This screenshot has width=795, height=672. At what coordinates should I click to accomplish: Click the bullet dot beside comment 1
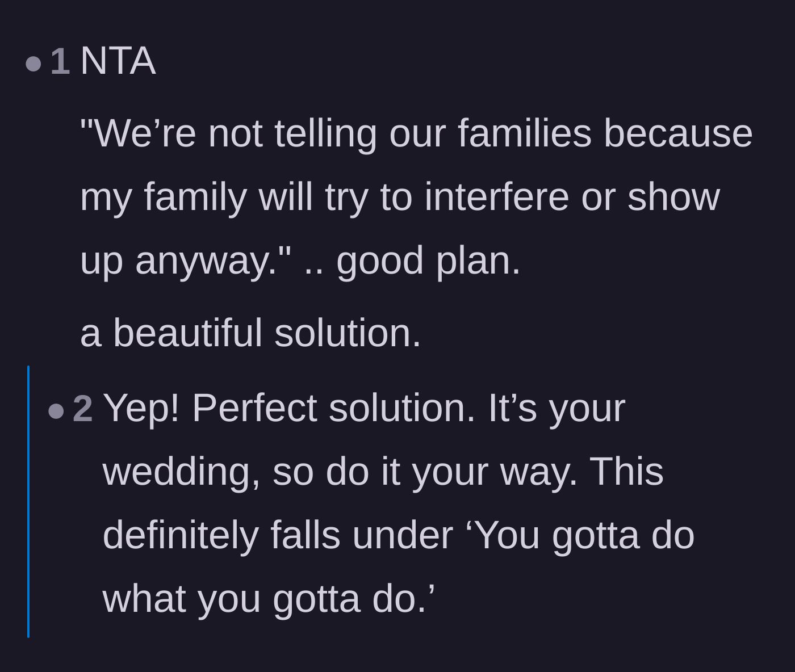coord(34,63)
